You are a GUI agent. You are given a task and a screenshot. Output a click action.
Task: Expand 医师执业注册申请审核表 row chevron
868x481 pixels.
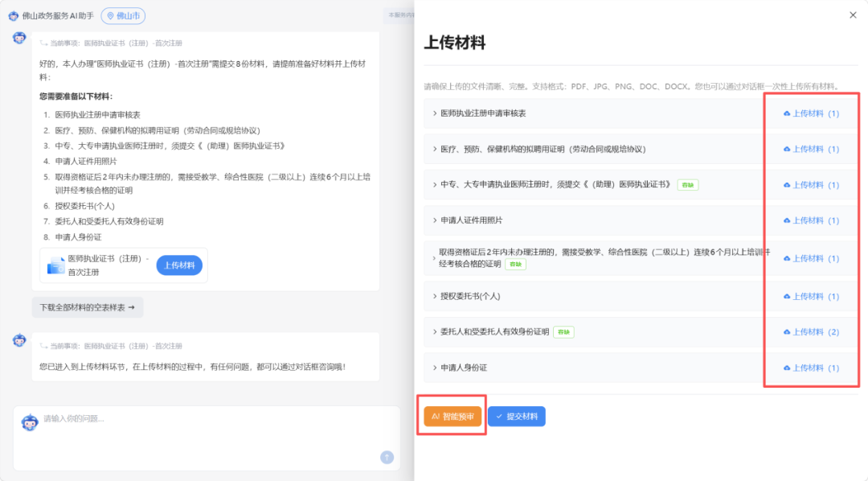[x=435, y=113]
